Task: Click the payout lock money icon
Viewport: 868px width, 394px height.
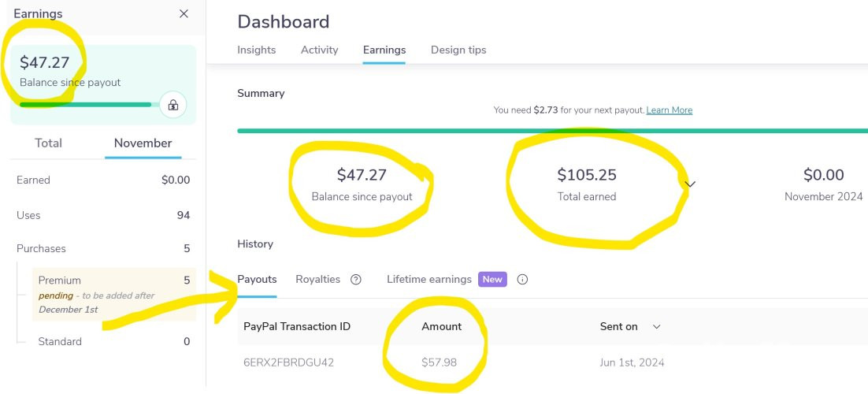Action: [x=173, y=105]
